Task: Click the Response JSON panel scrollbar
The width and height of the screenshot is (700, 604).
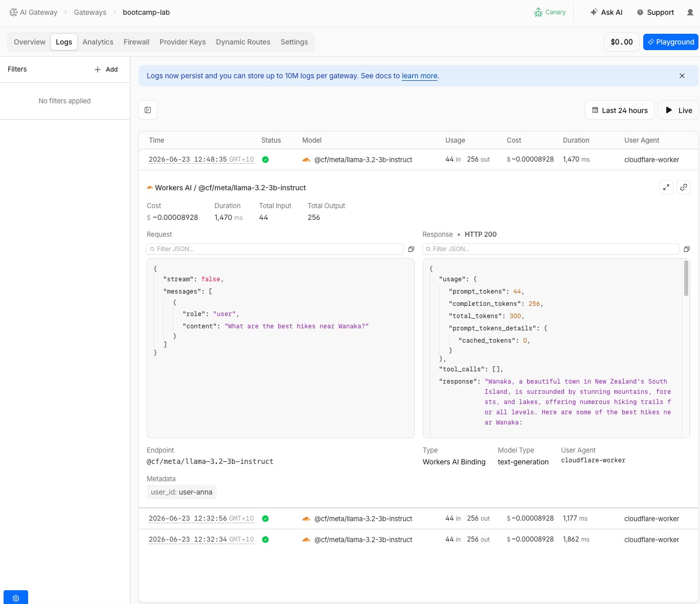Action: 686,278
